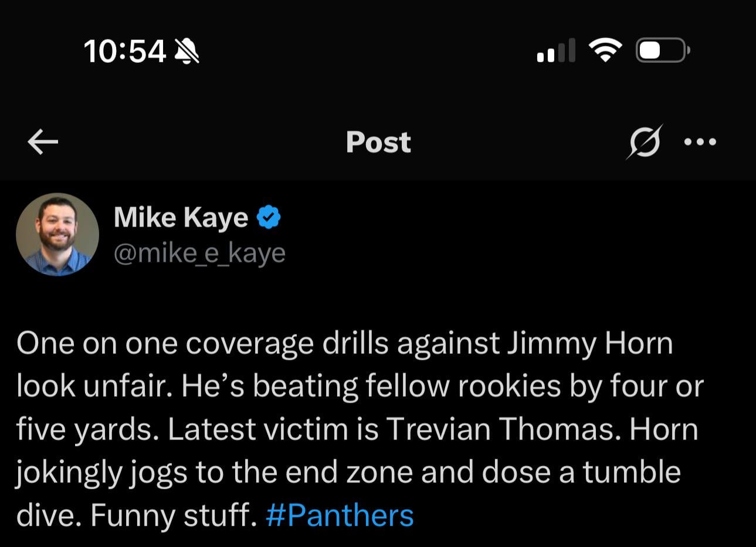
Task: Tap the left navigation arrow icon
Action: 42,141
